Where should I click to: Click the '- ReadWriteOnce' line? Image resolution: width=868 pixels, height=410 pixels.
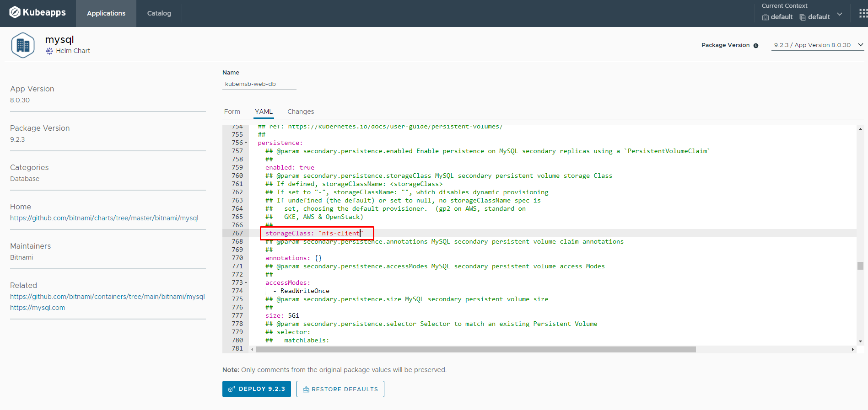(301, 291)
